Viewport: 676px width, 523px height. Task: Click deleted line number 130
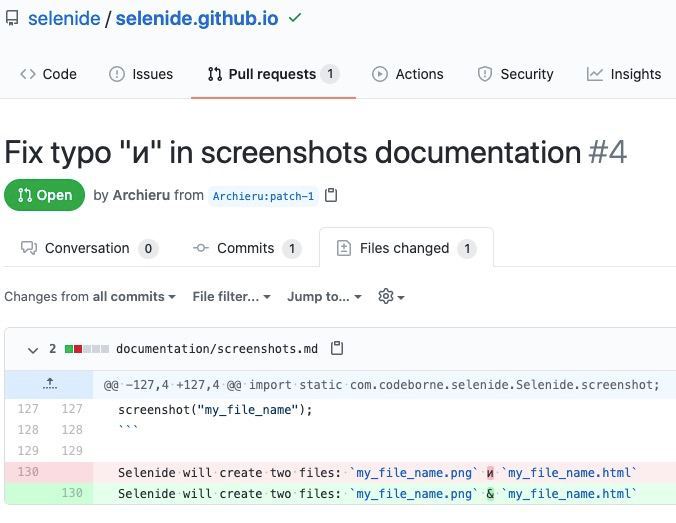coord(28,472)
